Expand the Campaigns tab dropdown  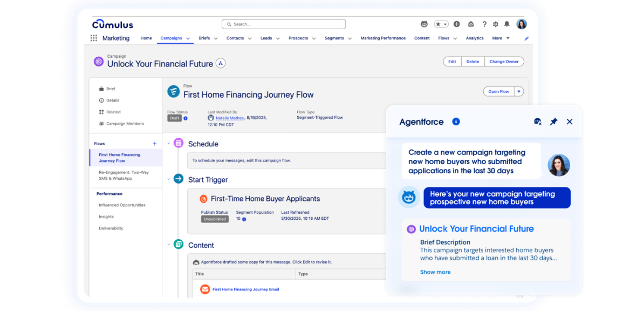coord(188,38)
